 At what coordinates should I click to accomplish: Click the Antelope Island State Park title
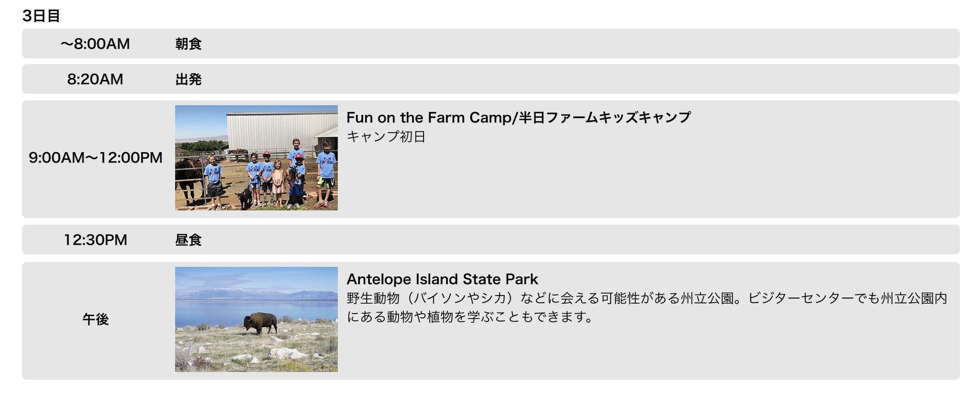tap(442, 279)
